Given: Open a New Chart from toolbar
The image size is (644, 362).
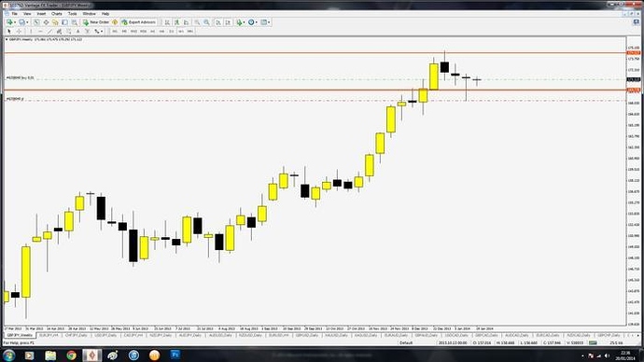Looking at the screenshot, I should pos(10,22).
